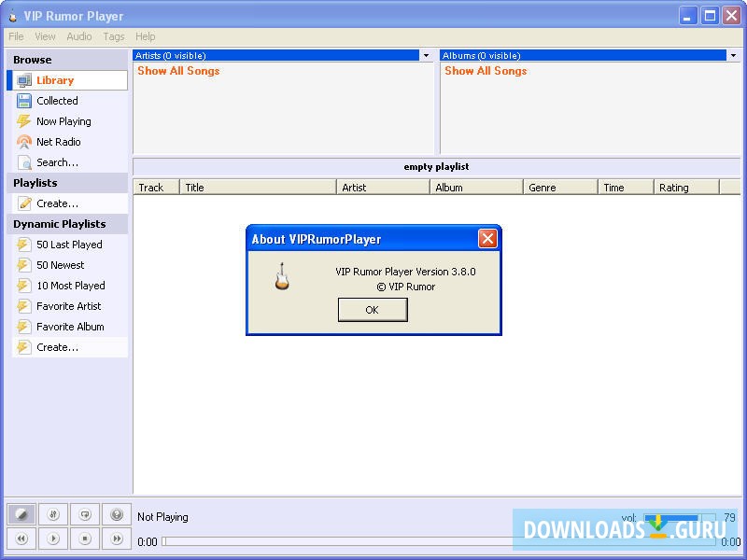The height and width of the screenshot is (560, 747).
Task: Expand the Albums pane dropdown arrow
Action: pyautogui.click(x=733, y=55)
